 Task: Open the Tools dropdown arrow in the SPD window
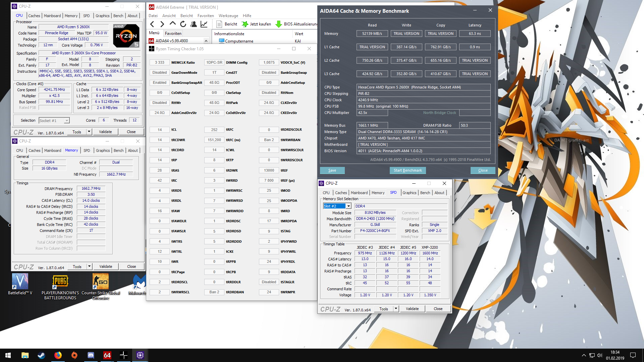pos(396,309)
